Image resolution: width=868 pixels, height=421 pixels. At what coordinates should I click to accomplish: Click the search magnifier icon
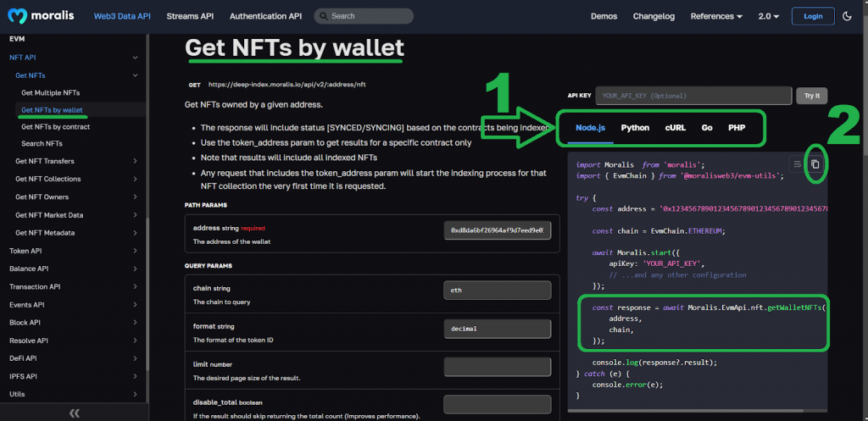click(x=324, y=16)
